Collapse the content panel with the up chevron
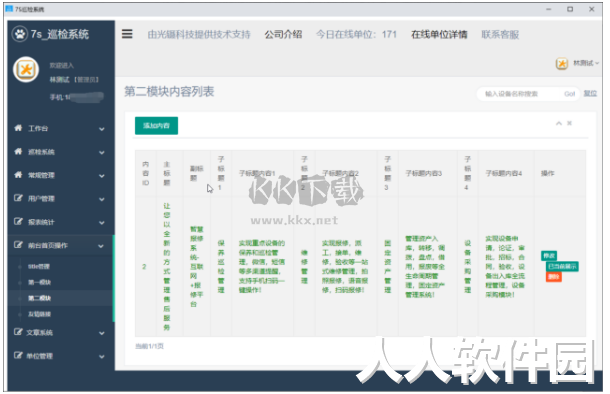The width and height of the screenshot is (610, 394). pos(559,123)
